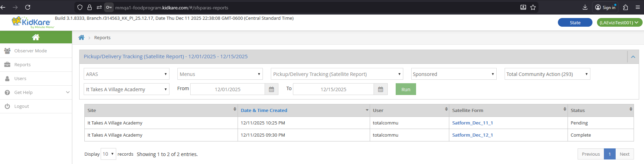This screenshot has height=164, width=644.
Task: Open Observer Mode in sidebar
Action: coord(30,51)
